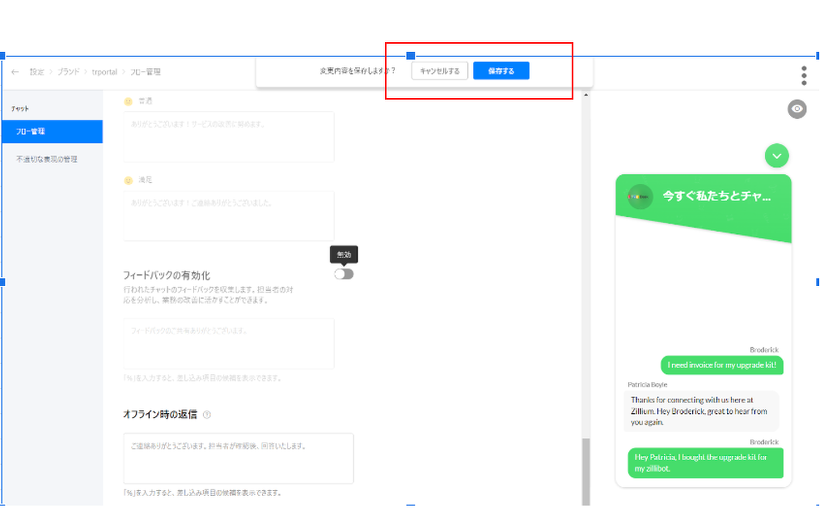Click the vertical scrollbar thumb of settings panel

click(586, 470)
